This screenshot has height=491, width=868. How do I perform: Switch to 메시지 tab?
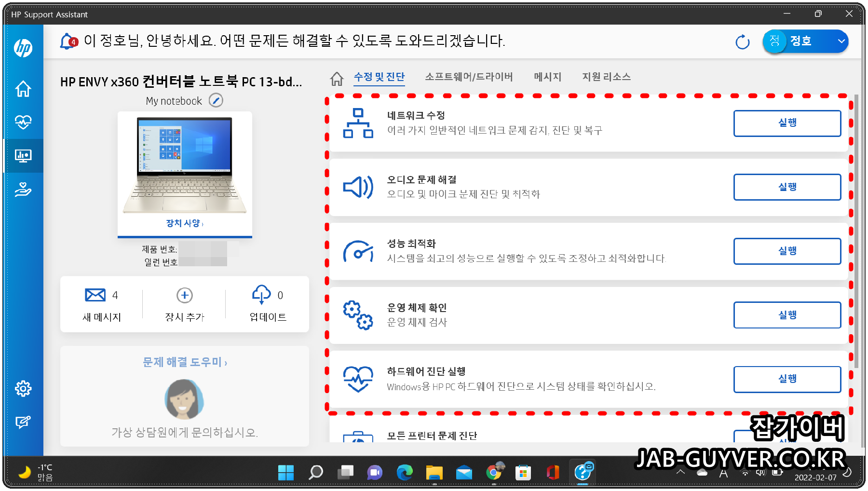coord(548,77)
